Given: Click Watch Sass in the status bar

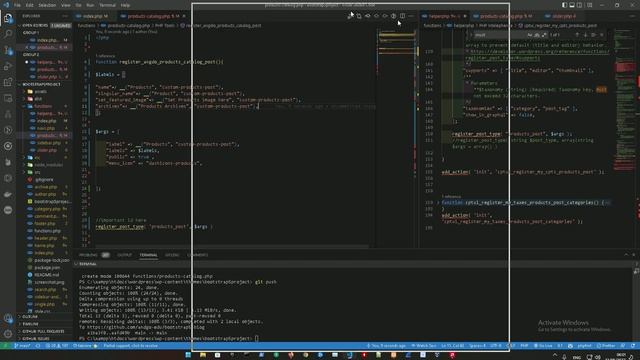Looking at the screenshot, I should coord(423,346).
